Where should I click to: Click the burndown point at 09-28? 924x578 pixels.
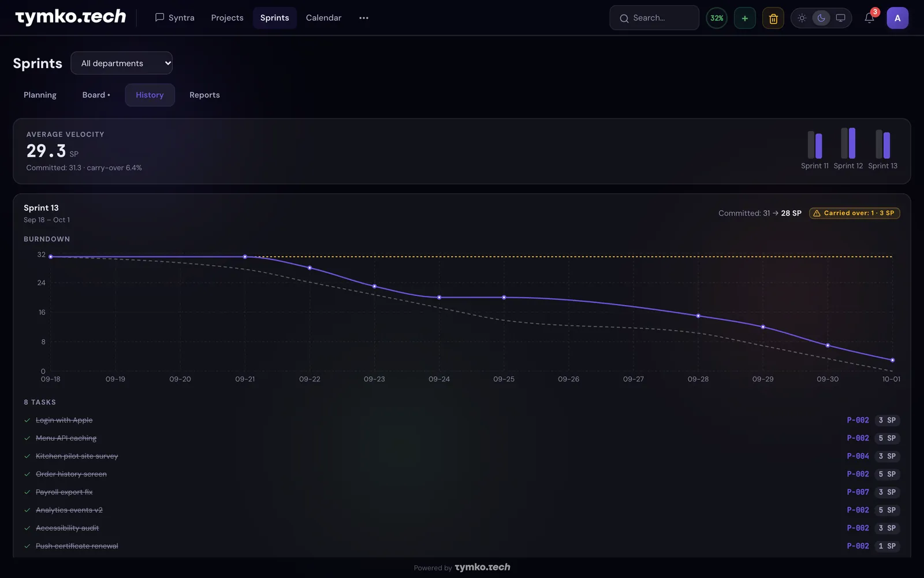pos(698,316)
